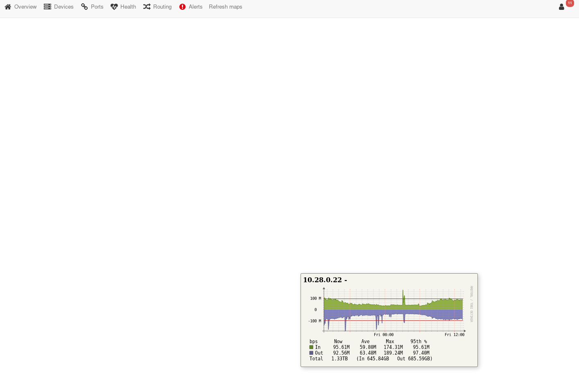Click the traffic graph image to enlarge

click(389, 311)
